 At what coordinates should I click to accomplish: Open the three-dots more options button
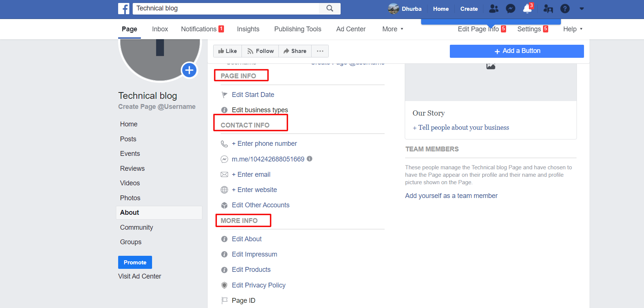point(320,51)
